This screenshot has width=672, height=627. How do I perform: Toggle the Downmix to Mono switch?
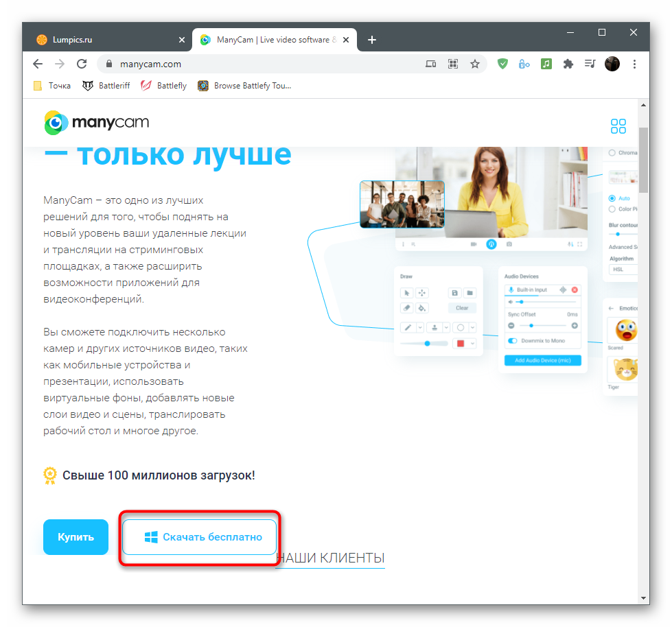[x=513, y=341]
